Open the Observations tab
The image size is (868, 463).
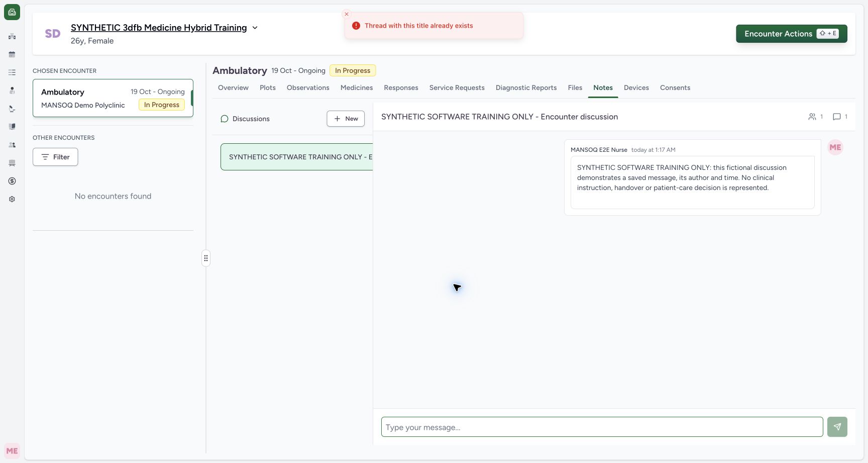pos(308,87)
